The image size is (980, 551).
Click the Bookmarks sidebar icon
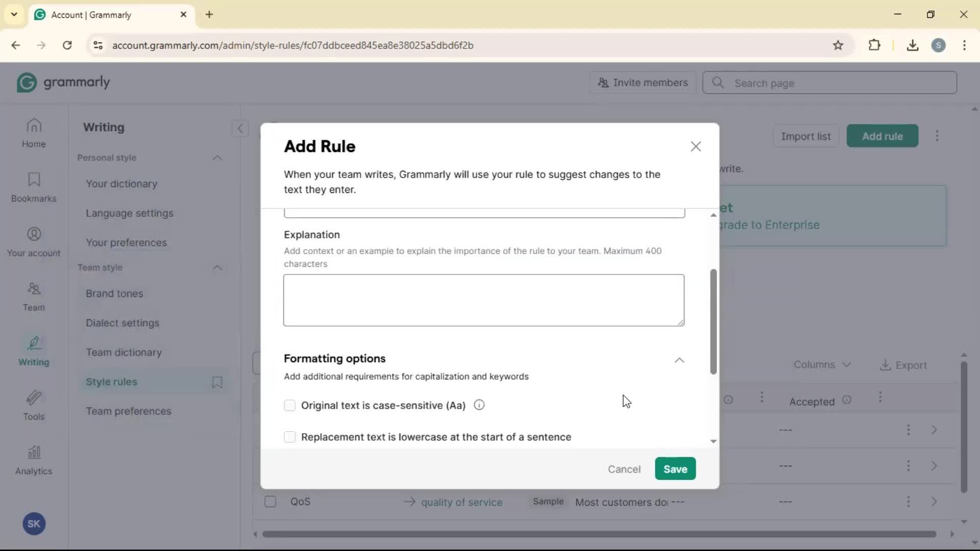point(34,187)
